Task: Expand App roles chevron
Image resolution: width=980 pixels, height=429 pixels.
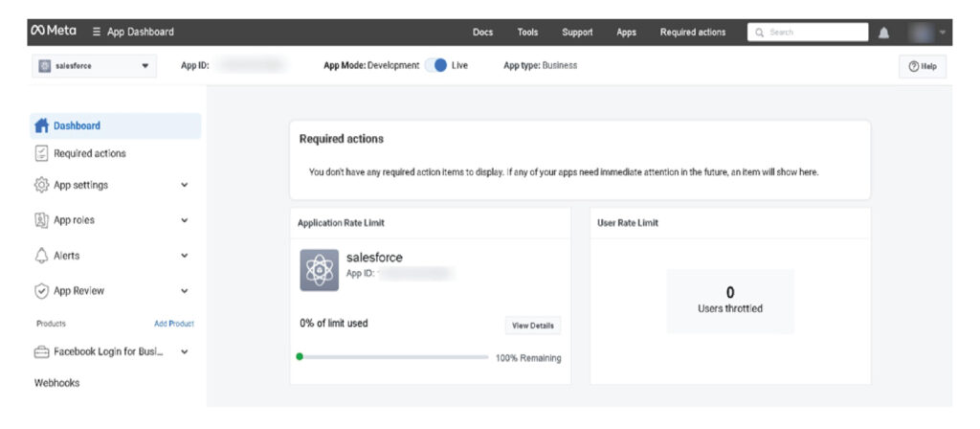Action: click(185, 220)
